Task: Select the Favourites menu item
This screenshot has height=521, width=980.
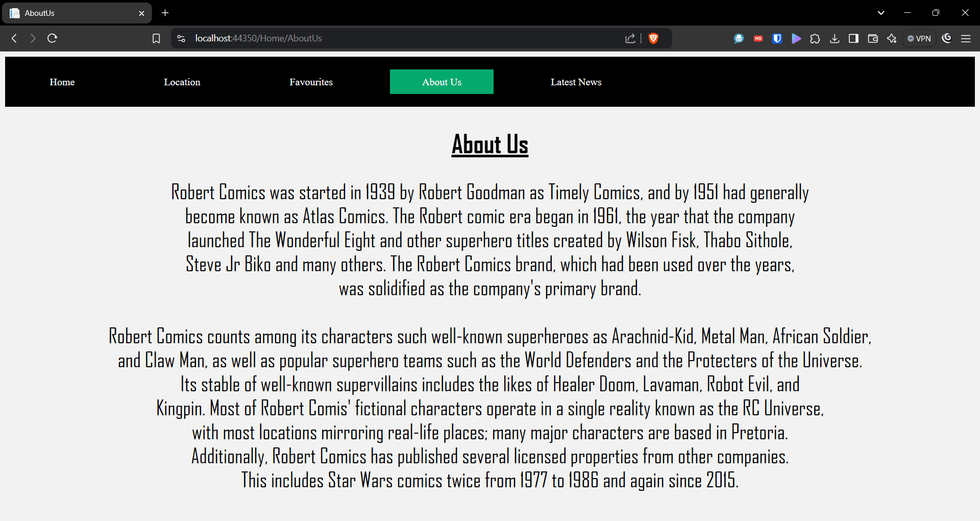Action: [311, 82]
